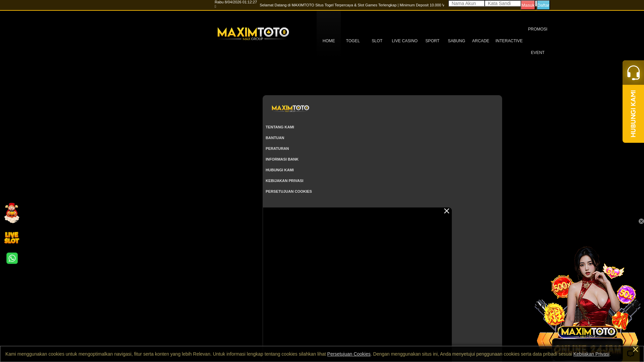Click the headset support icon
Viewport: 644px width, 362px height.
click(633, 73)
